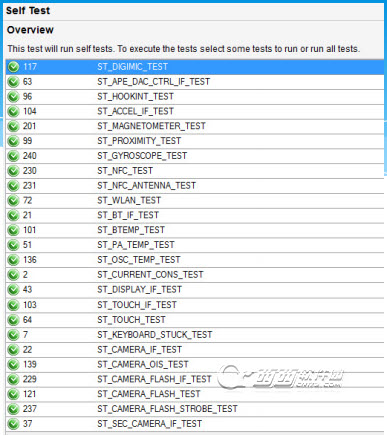Image resolution: width=387 pixels, height=436 pixels.
Task: Click status icon next to ST_HOOKINT_TEST
Action: [13, 97]
